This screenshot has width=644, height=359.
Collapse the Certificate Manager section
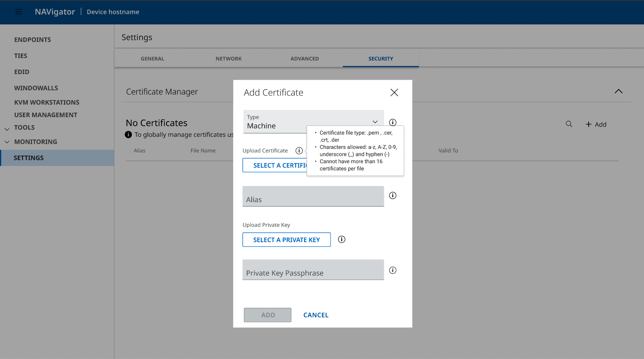[618, 91]
